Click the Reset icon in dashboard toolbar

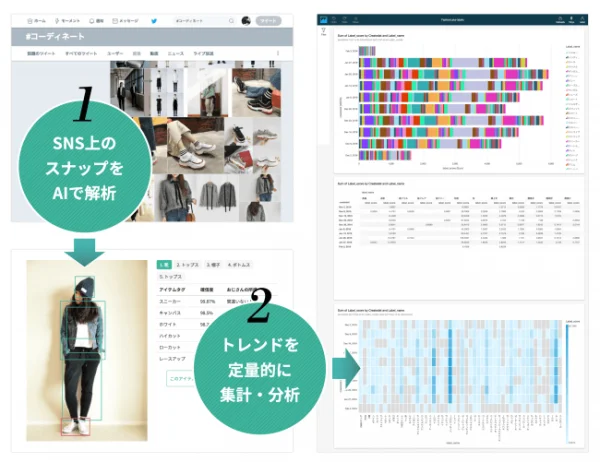tap(355, 20)
